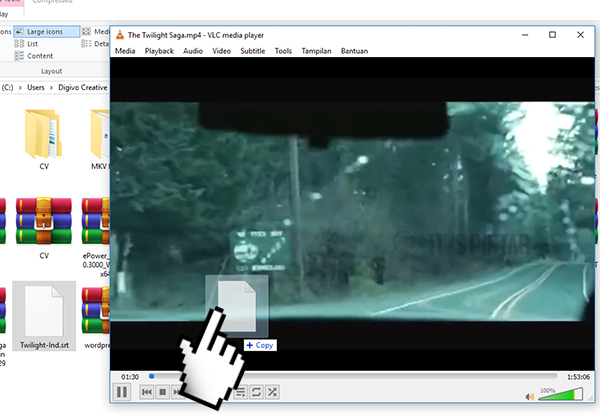Select the wordpress WinRAR archive in Explorer
The height and width of the screenshot is (418, 600).
[96, 318]
